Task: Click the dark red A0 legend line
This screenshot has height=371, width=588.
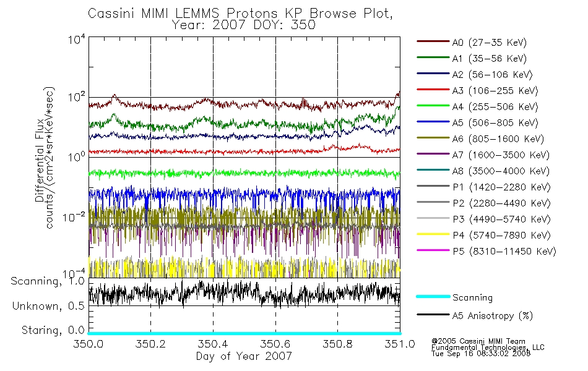Action: coord(433,41)
